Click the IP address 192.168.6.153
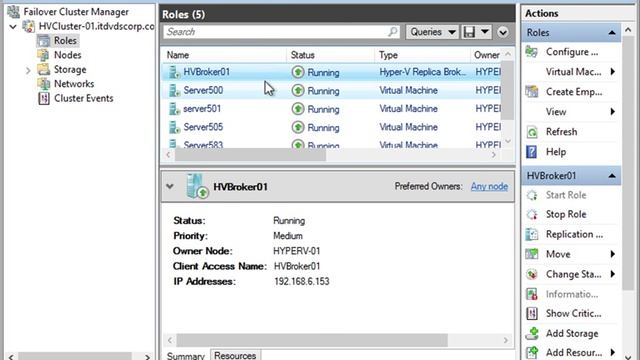640x360 pixels. coord(302,281)
